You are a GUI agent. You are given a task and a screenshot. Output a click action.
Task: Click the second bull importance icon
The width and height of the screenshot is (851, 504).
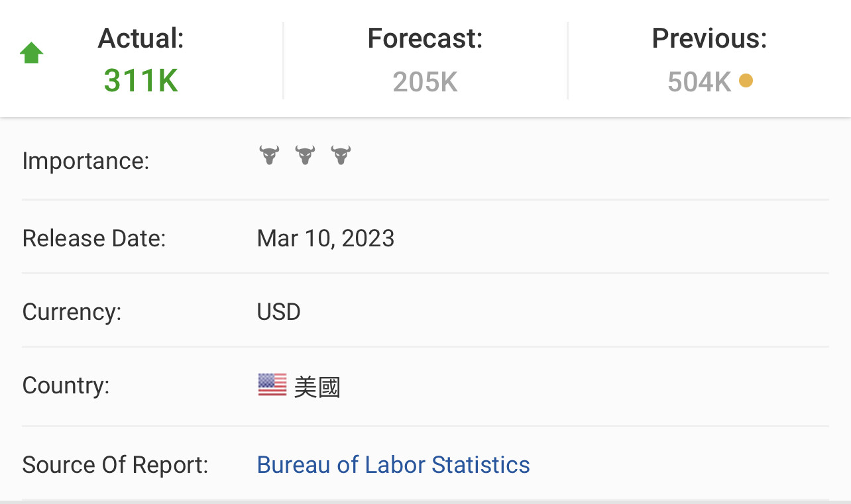305,156
